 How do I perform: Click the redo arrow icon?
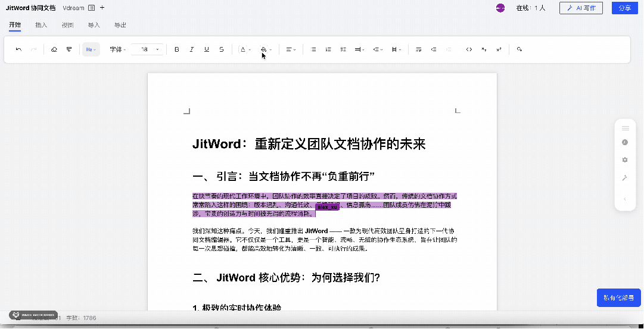(x=34, y=49)
